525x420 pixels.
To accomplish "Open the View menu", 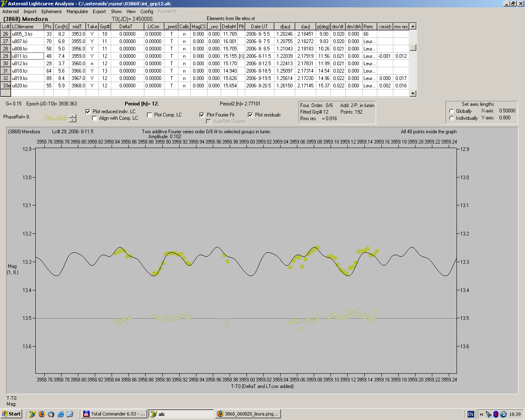I will [131, 11].
